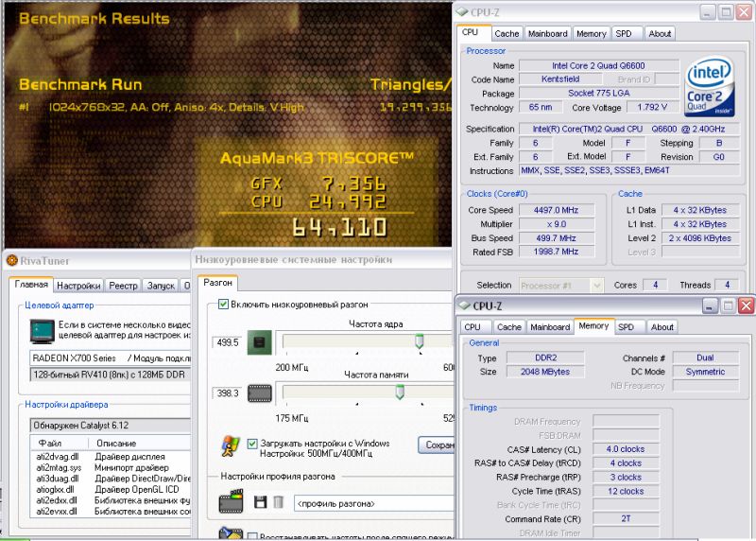The width and height of the screenshot is (756, 541).
Task: Click the Файл column header
Action: pos(60,443)
